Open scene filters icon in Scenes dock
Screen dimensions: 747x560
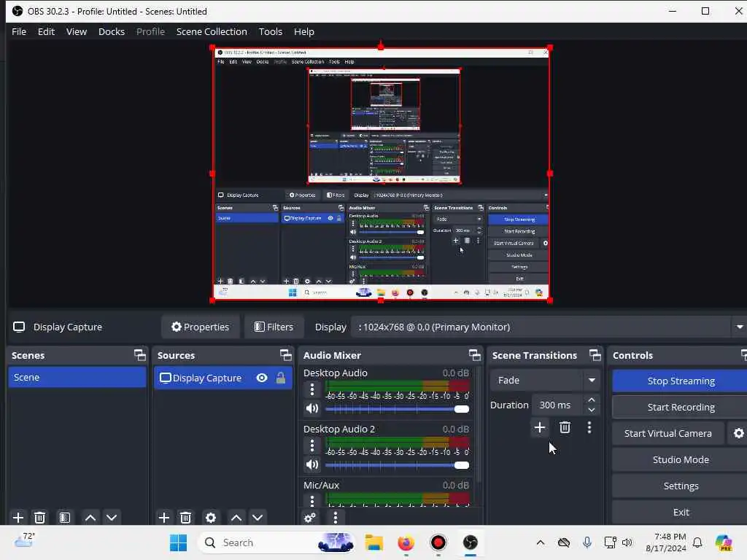65,518
